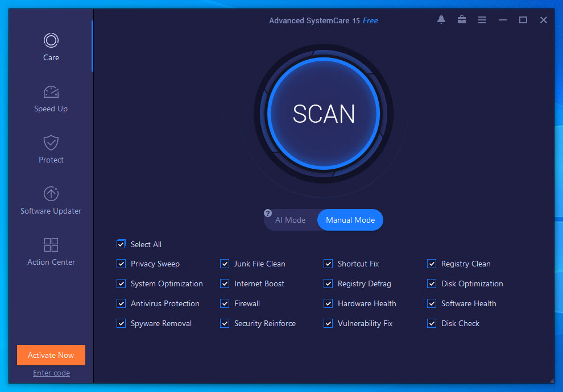This screenshot has width=563, height=392.
Task: Click the Activate Now button
Action: pyautogui.click(x=51, y=355)
